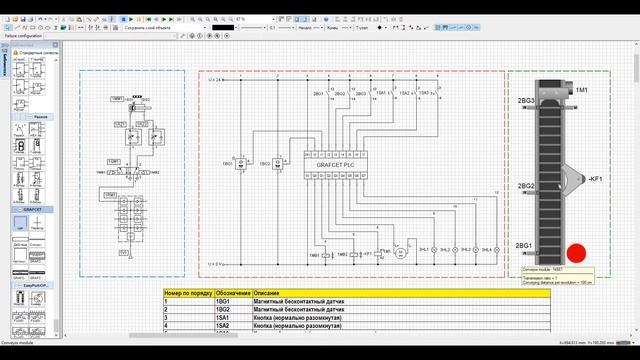The image size is (640, 360).
Task: Click the library panel scrollbar thumb
Action: coord(56,326)
